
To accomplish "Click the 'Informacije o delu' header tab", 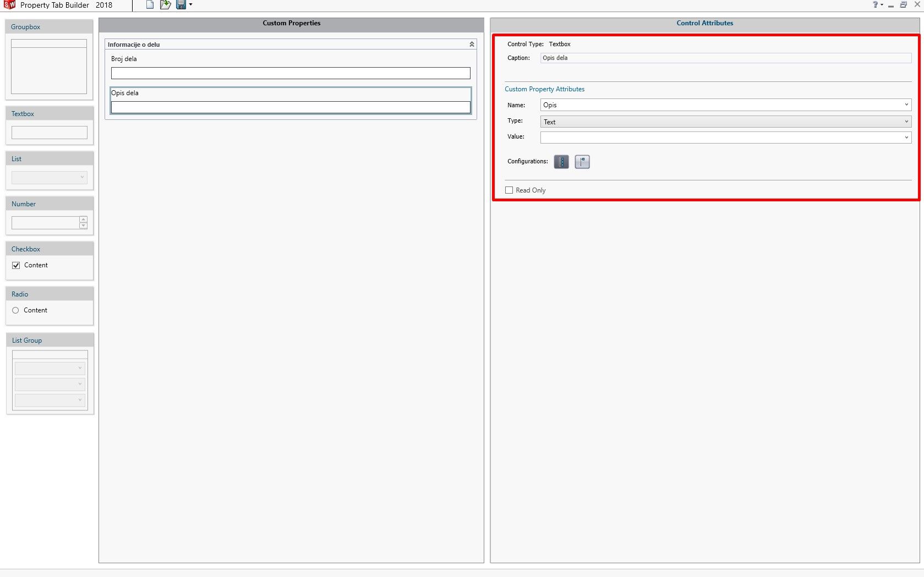I will coord(134,44).
